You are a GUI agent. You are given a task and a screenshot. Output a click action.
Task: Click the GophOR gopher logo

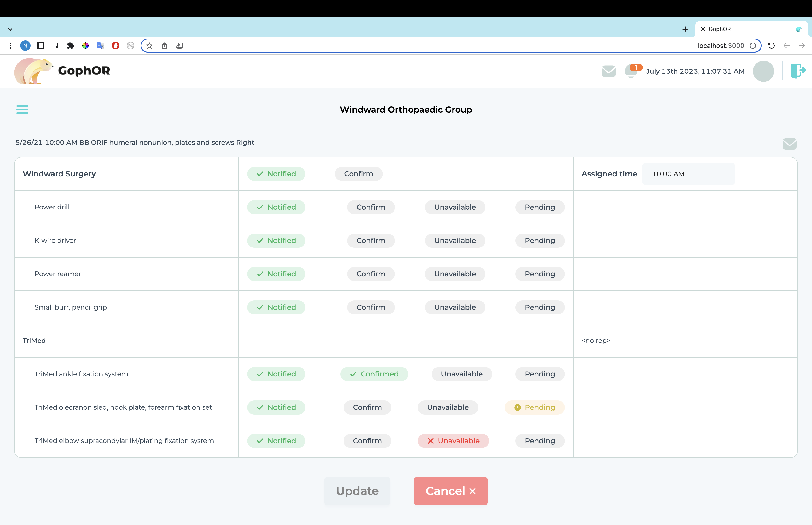coord(33,71)
